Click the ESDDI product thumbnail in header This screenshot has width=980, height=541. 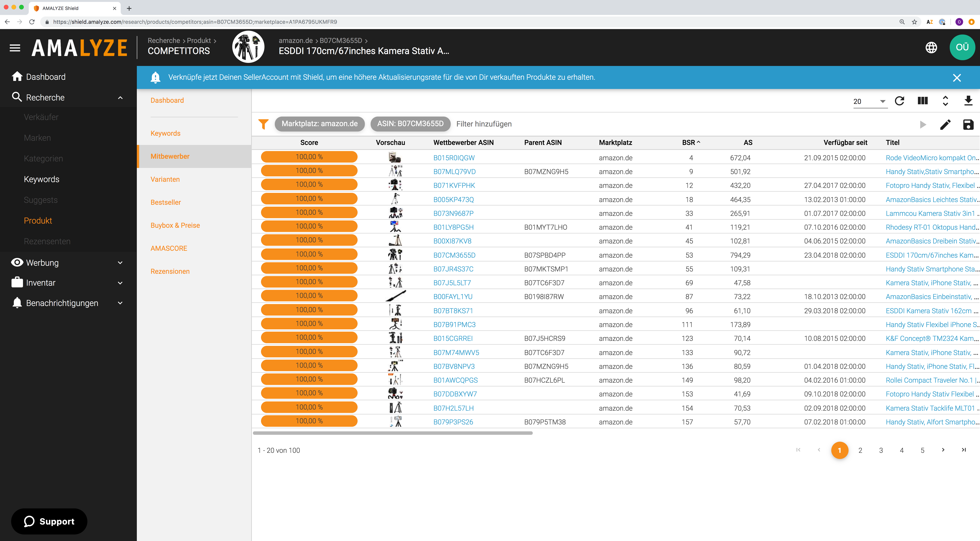(x=248, y=47)
